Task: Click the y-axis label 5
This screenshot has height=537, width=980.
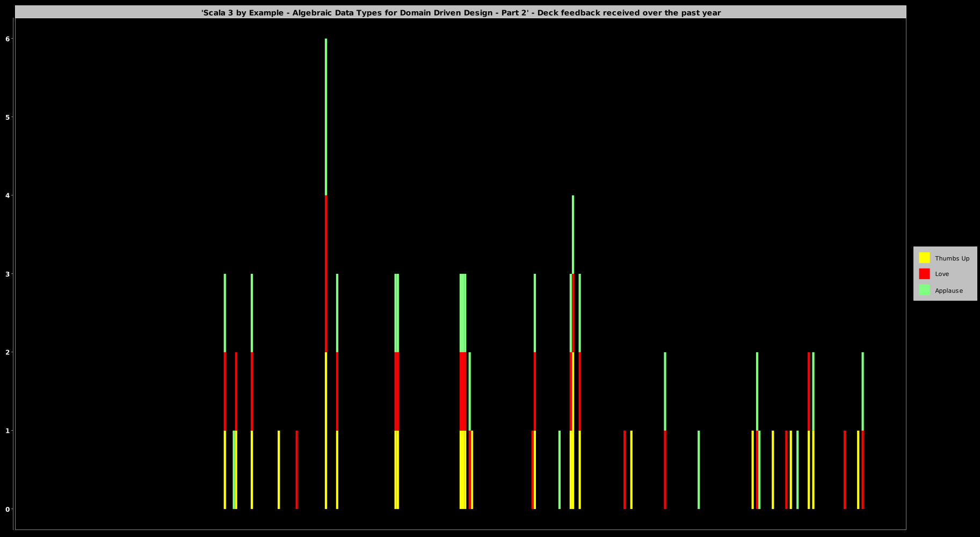Action: tap(8, 117)
